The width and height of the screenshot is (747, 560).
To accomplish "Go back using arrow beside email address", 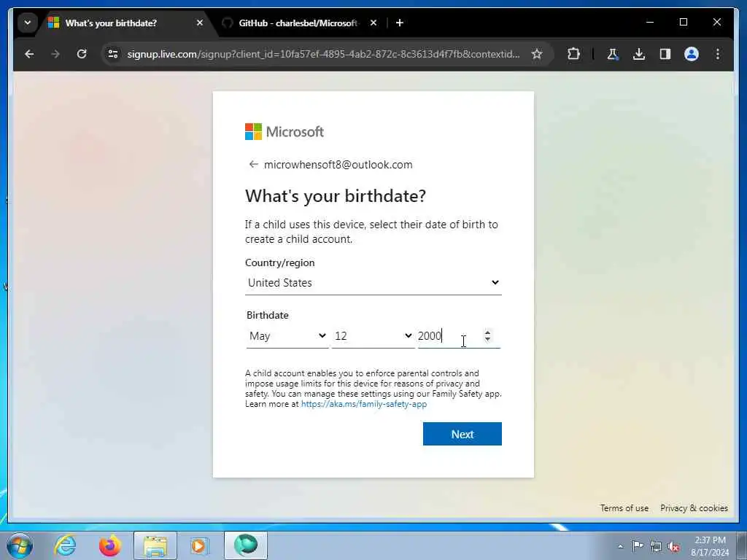I will coord(253,164).
